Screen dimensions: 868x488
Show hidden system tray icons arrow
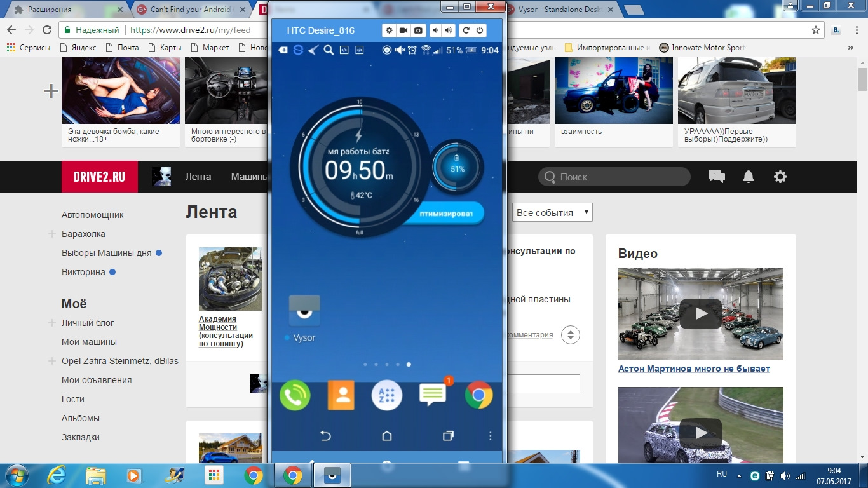click(x=739, y=475)
